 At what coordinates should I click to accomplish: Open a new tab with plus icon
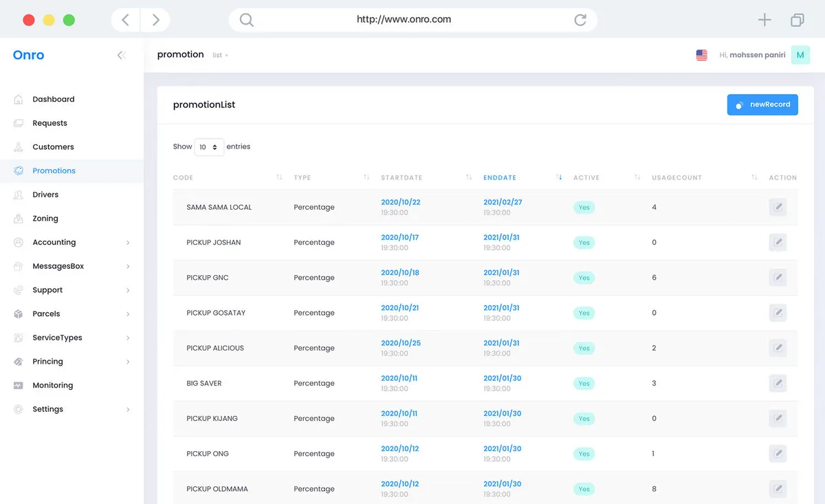pos(764,20)
